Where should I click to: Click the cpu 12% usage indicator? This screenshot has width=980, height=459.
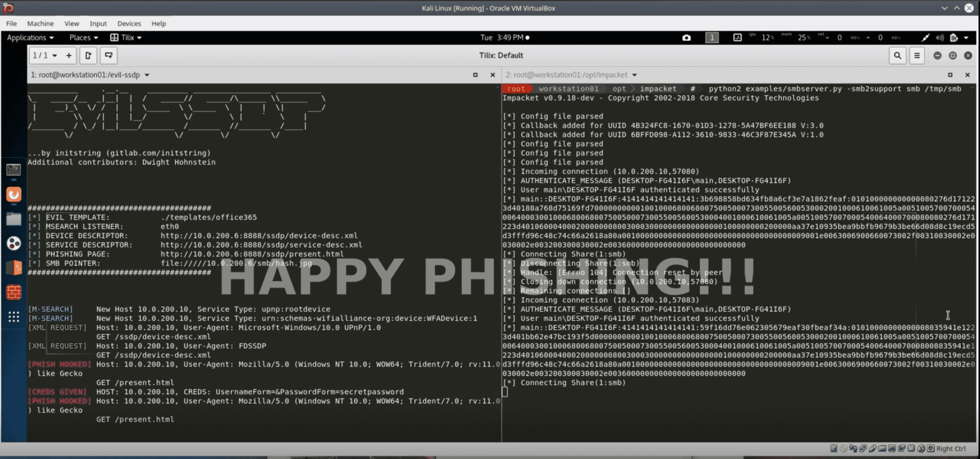761,38
